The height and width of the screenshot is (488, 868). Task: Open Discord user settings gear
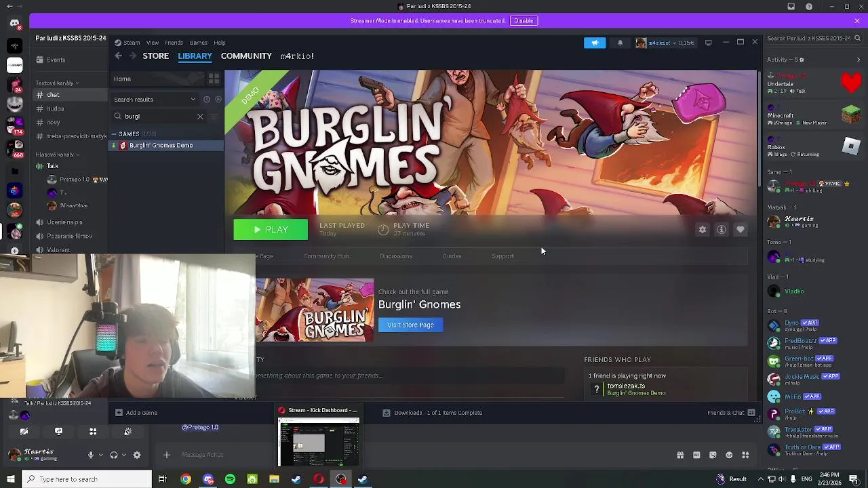point(136,455)
